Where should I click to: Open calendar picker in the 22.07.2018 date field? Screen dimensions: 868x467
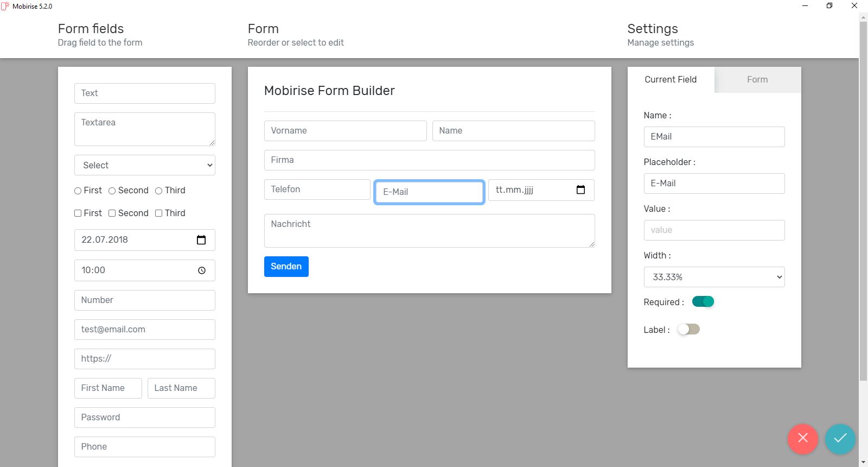[x=201, y=240]
